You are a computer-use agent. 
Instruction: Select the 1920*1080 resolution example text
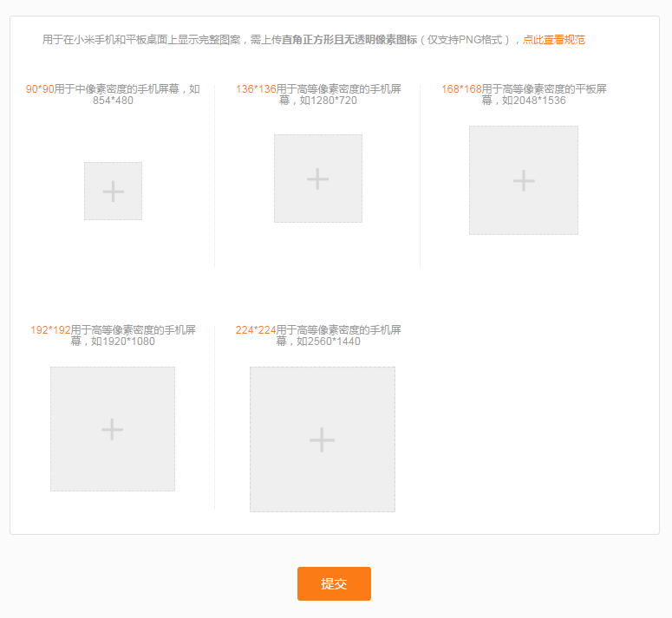coord(122,342)
